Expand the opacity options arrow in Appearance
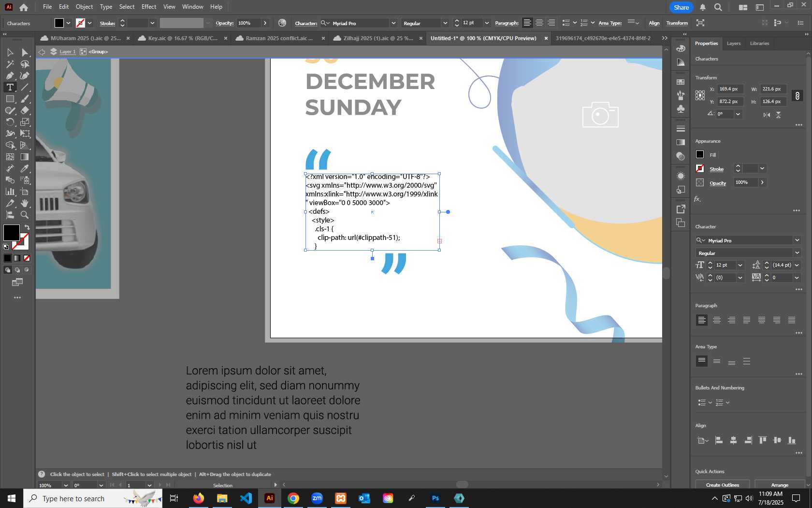The image size is (812, 508). [x=762, y=182]
